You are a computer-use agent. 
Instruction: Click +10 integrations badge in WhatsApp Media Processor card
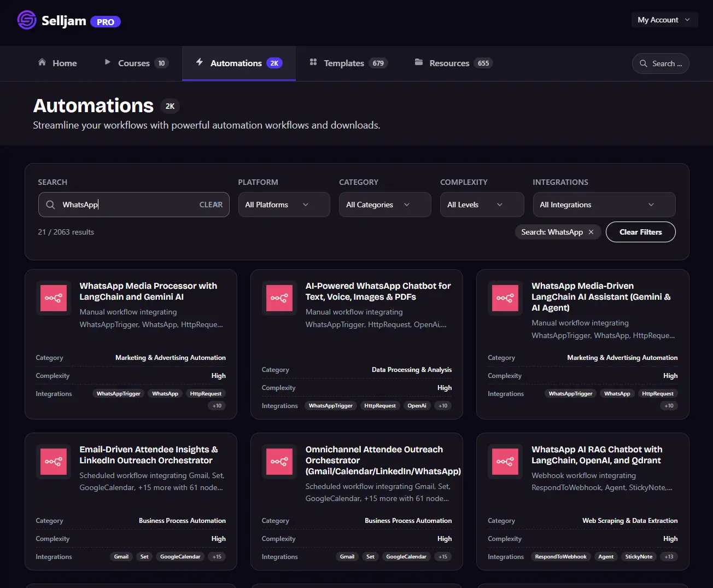point(217,406)
